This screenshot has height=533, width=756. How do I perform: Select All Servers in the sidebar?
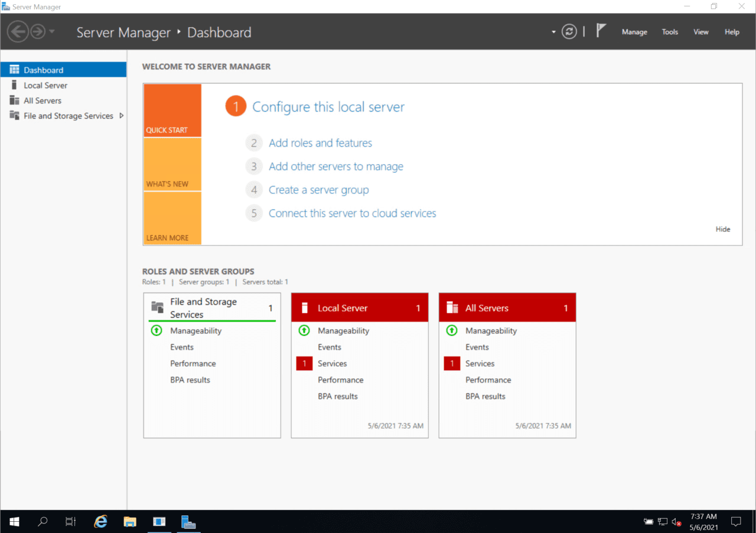point(63,100)
